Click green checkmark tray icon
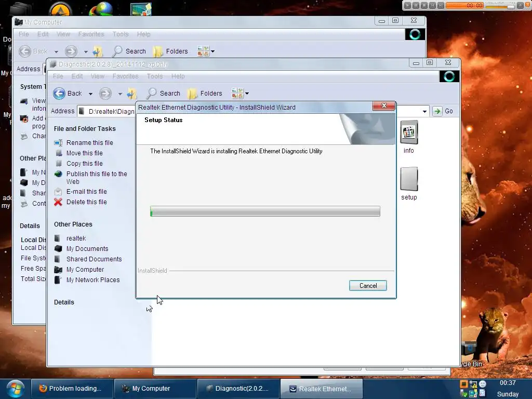This screenshot has height=399, width=532. pos(463,394)
